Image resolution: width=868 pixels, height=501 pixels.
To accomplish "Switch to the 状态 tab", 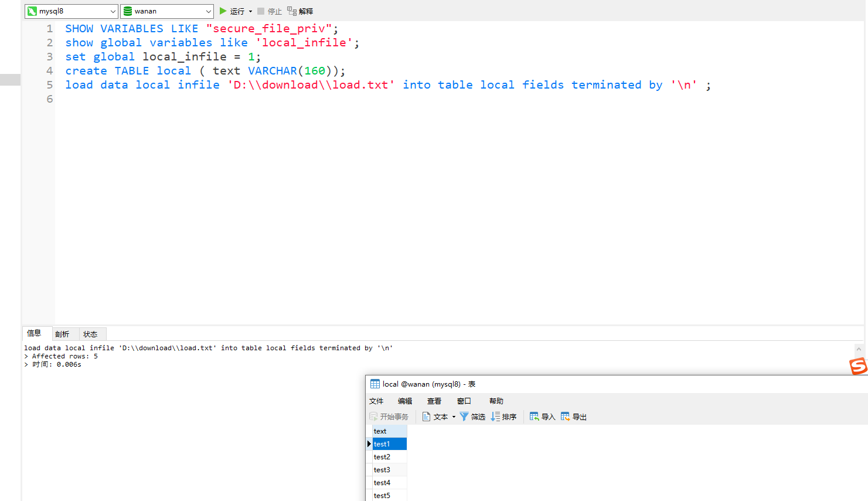I will pos(90,334).
